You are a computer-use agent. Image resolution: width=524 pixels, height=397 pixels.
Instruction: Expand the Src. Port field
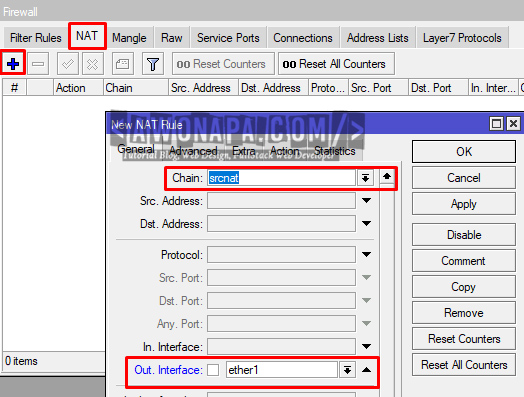367,277
